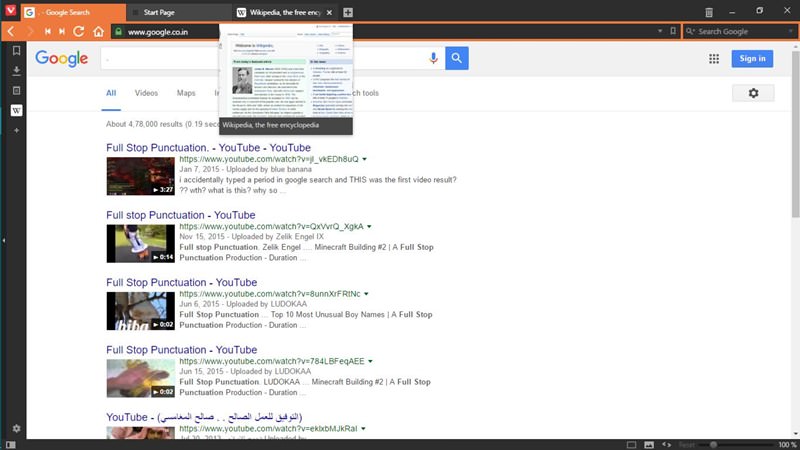This screenshot has height=450, width=800.
Task: Open the Downloads panel in sidebar
Action: tap(16, 70)
